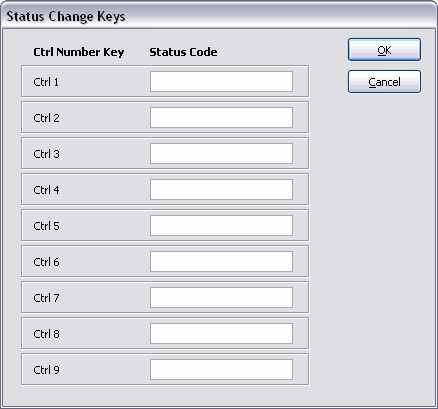Activate the Ctrl 4 status code field
This screenshot has width=438, height=409.
pyautogui.click(x=221, y=189)
